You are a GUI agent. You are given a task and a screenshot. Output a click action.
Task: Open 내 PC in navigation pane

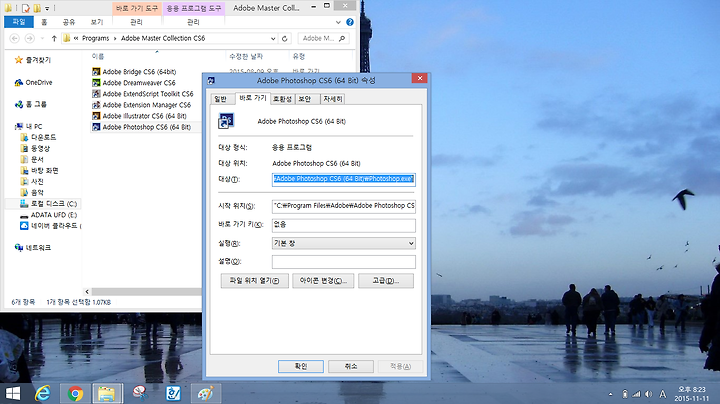[28, 126]
